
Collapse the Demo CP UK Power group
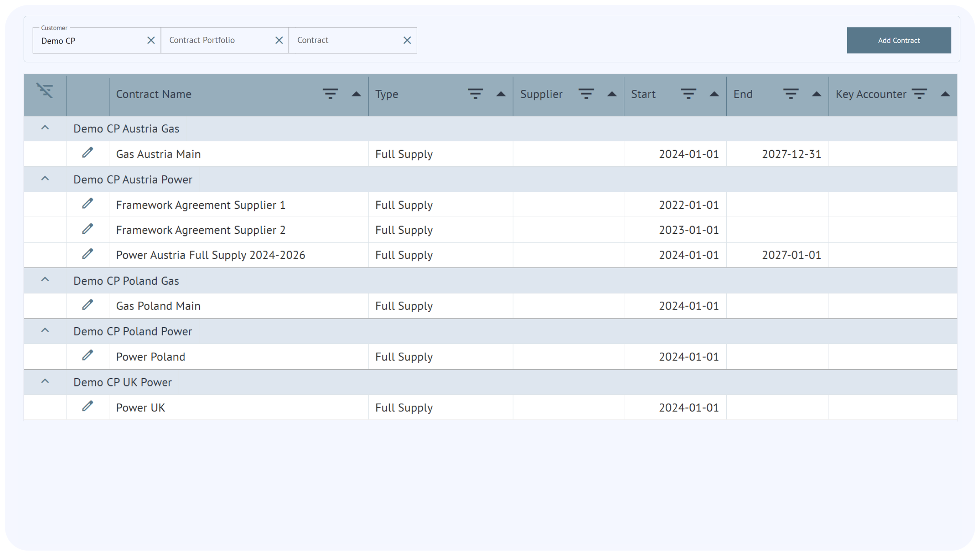pyautogui.click(x=45, y=381)
